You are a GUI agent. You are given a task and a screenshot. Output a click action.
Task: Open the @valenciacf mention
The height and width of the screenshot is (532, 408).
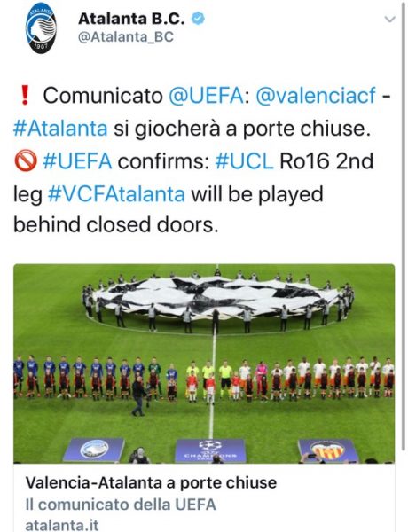point(316,96)
